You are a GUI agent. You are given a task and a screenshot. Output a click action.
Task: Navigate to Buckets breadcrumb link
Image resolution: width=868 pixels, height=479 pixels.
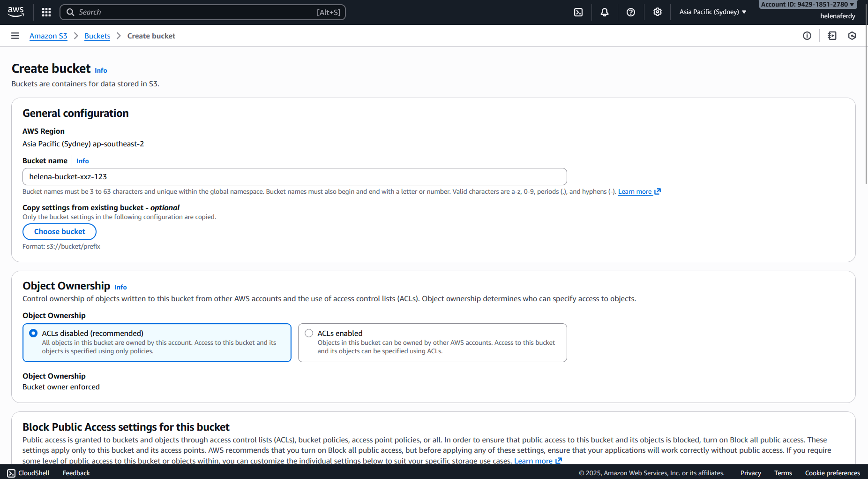point(97,36)
